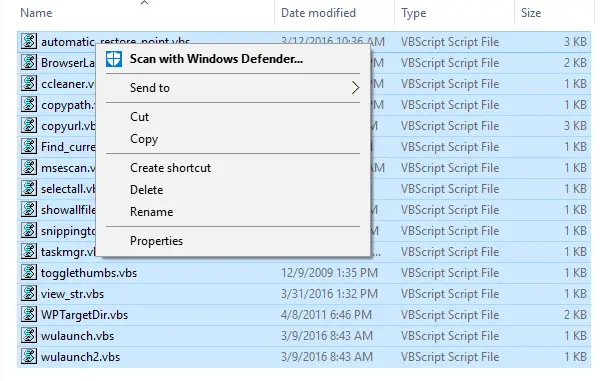The image size is (600, 381).
Task: Sort by the Size column header
Action: [531, 13]
